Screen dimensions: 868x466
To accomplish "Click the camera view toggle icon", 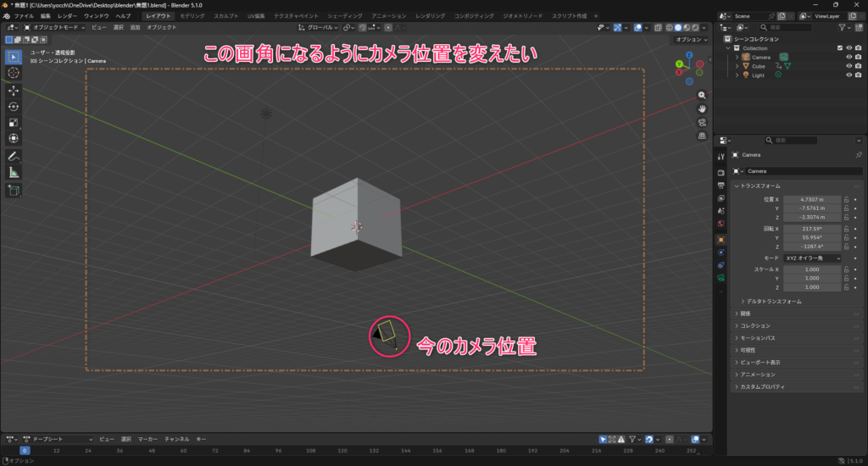I will [702, 122].
